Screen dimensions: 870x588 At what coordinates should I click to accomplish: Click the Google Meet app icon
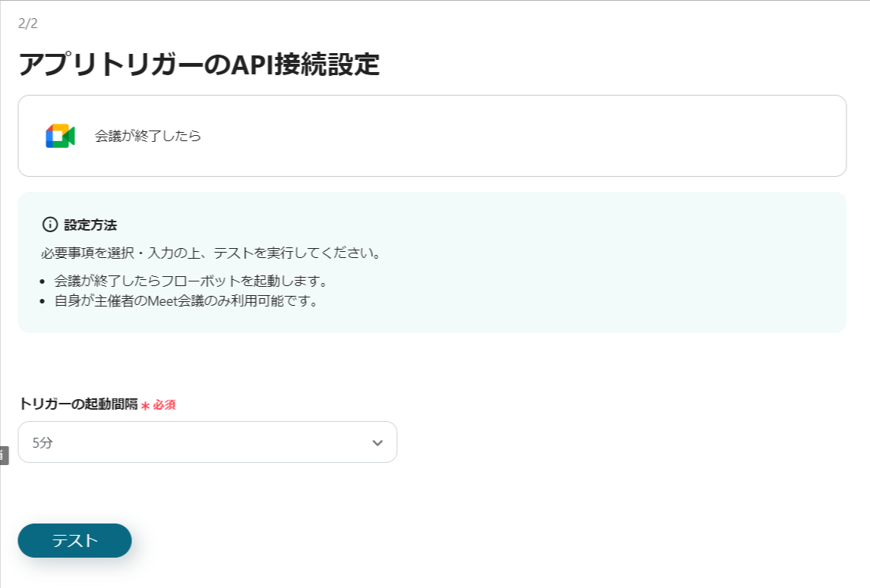coord(60,136)
